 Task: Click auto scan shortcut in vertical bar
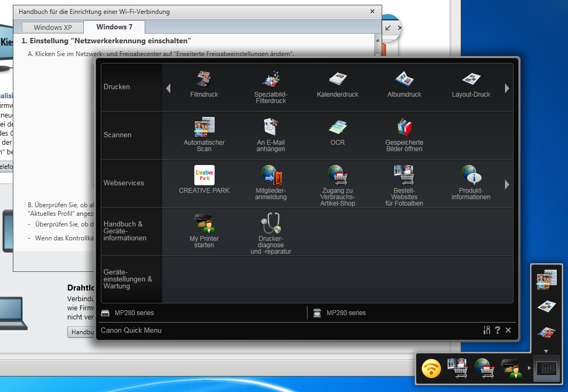coord(546,280)
